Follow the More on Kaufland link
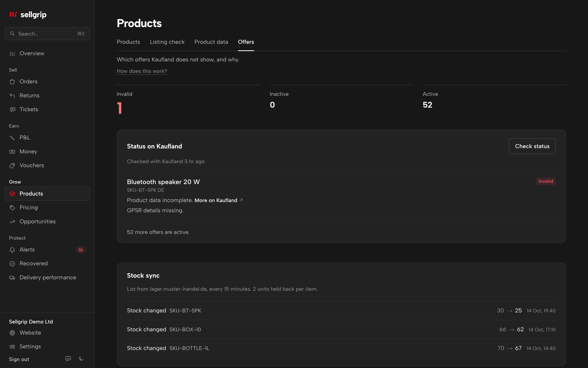Screen dimensions: 588x368 219,200
